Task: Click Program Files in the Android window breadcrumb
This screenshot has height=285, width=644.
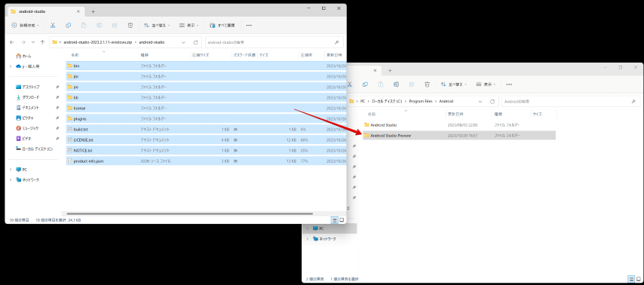Action: 421,101
